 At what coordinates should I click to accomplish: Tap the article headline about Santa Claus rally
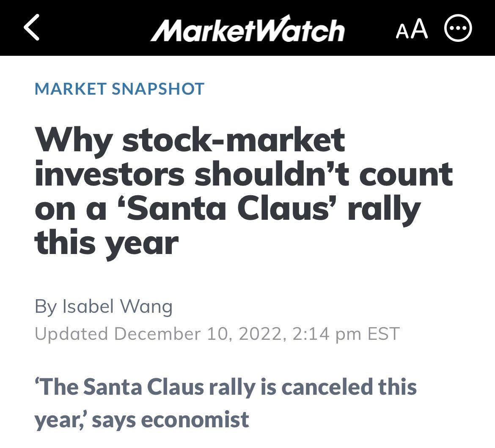(x=243, y=191)
